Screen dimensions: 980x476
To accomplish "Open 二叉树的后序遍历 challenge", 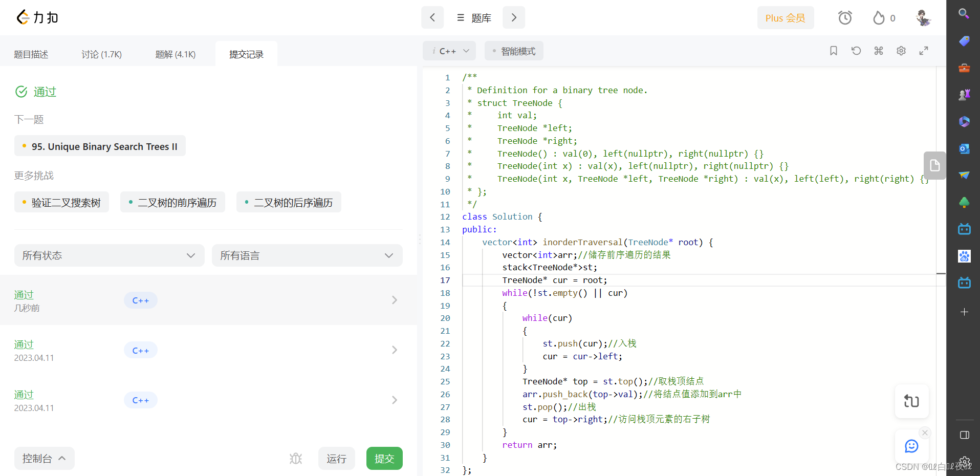I will pyautogui.click(x=289, y=202).
